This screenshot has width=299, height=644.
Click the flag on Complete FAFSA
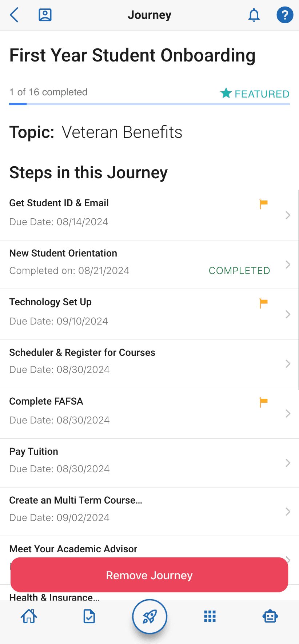(x=263, y=402)
